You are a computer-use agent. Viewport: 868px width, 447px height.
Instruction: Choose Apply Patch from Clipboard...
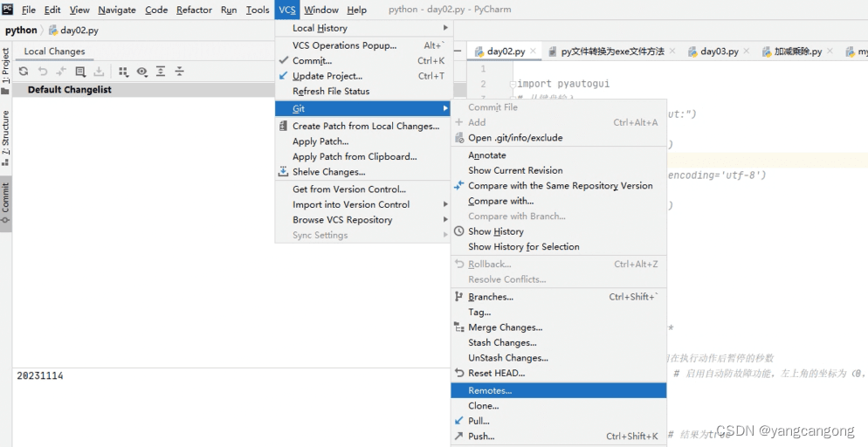coord(363,156)
